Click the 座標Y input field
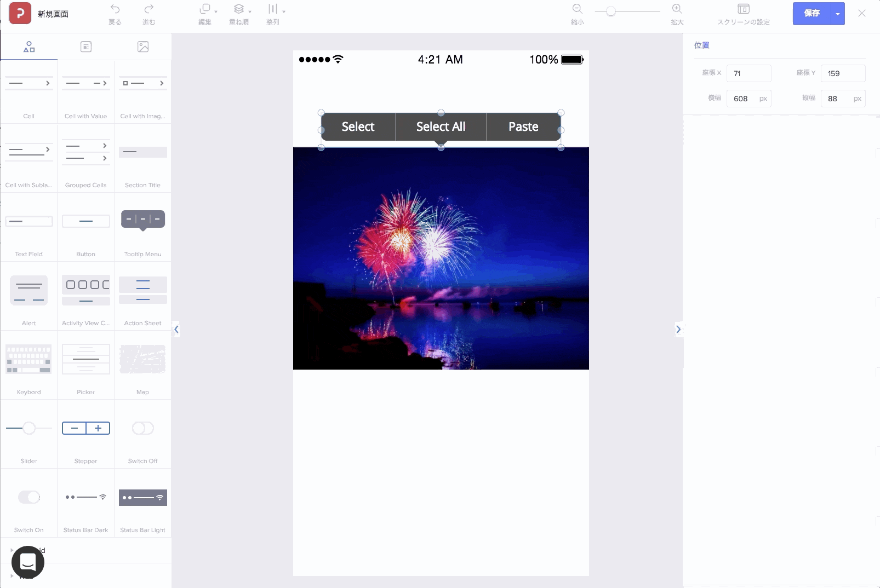The width and height of the screenshot is (880, 588). 843,73
